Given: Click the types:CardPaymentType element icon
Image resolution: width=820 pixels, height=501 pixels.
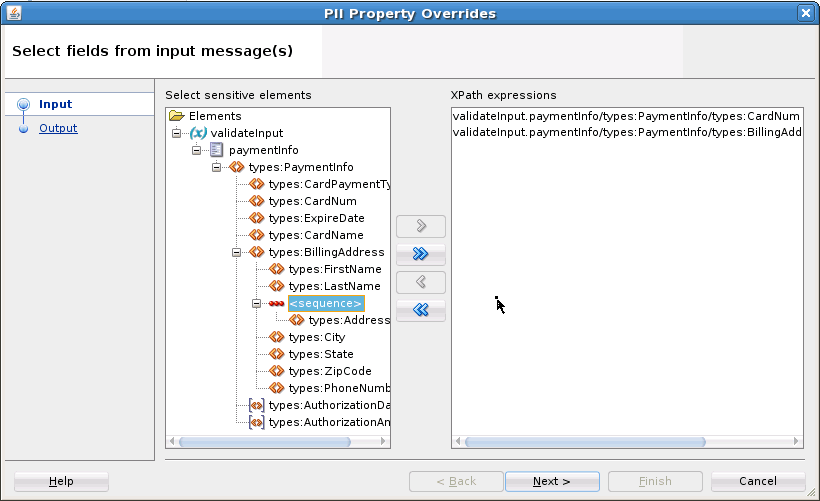Looking at the screenshot, I should [256, 184].
